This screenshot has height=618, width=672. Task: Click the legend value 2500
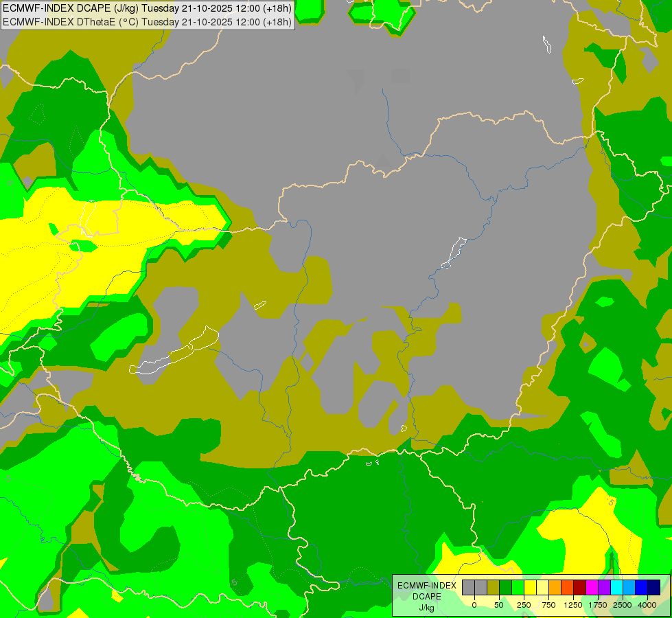(623, 605)
